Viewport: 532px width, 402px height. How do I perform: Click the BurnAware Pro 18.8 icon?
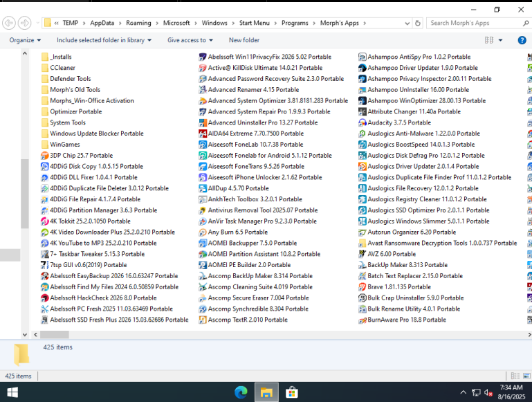tap(363, 320)
